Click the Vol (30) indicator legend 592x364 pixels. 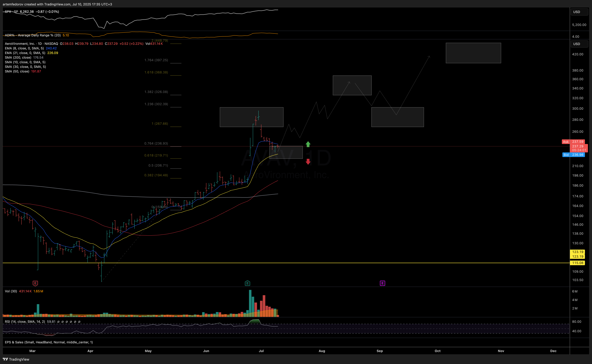11,291
